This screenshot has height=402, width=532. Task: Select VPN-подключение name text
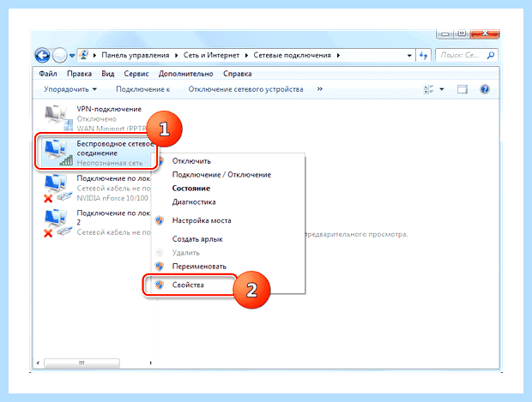(x=109, y=109)
